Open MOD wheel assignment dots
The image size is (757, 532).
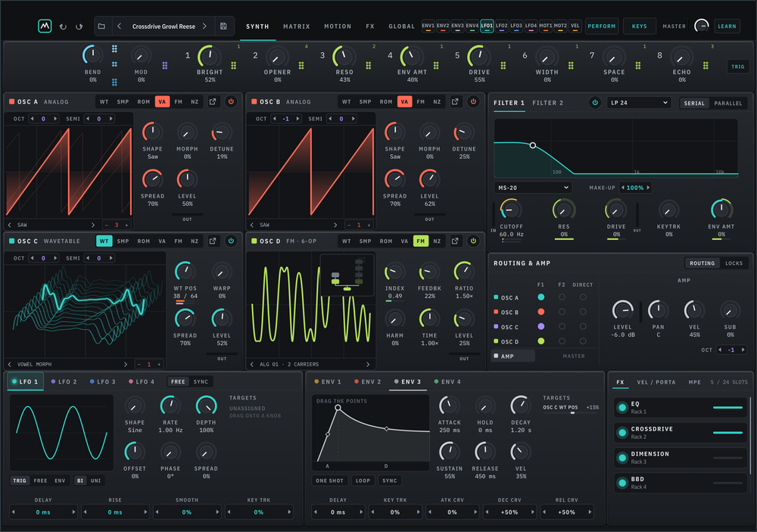click(x=164, y=65)
